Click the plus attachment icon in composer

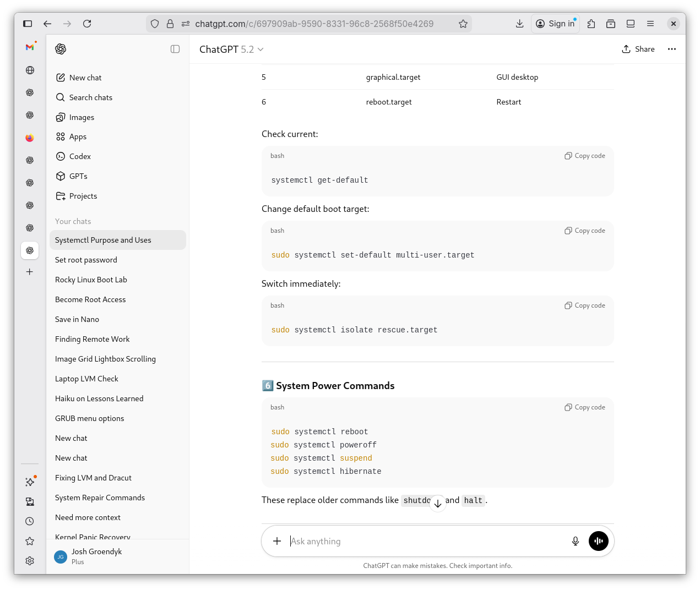tap(277, 541)
